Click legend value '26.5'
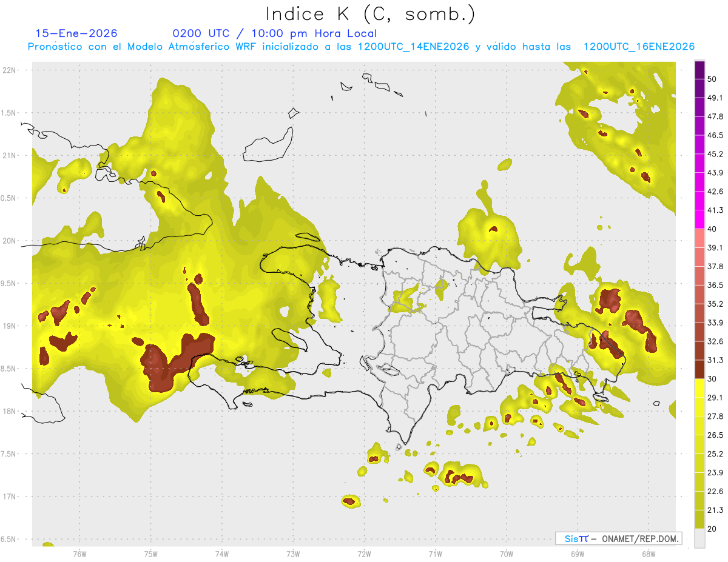 point(715,435)
